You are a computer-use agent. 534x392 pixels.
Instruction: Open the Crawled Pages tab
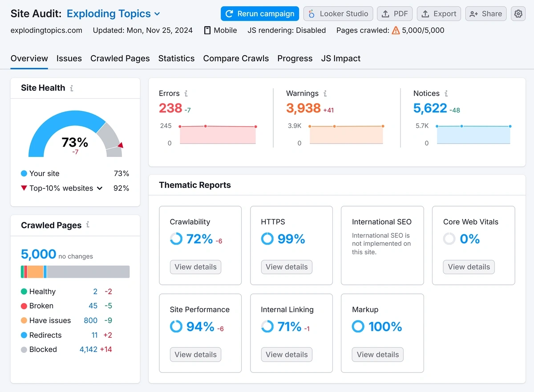pyautogui.click(x=120, y=58)
